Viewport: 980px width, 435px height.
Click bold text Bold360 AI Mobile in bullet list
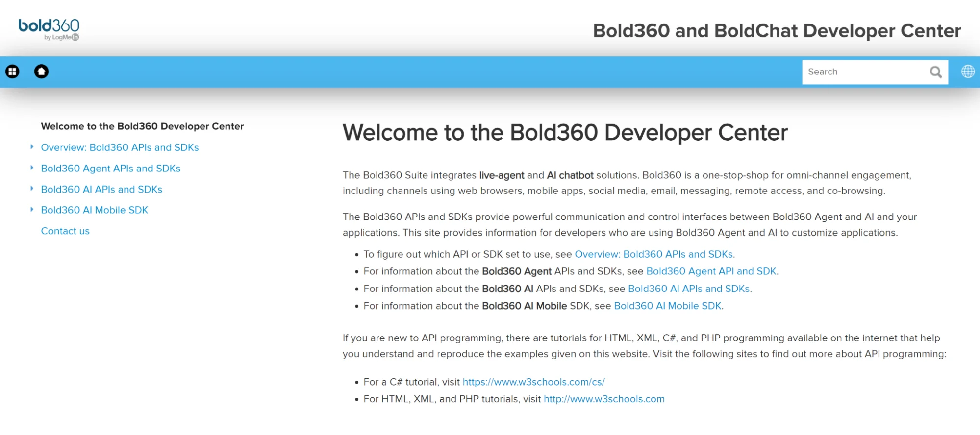coord(524,306)
